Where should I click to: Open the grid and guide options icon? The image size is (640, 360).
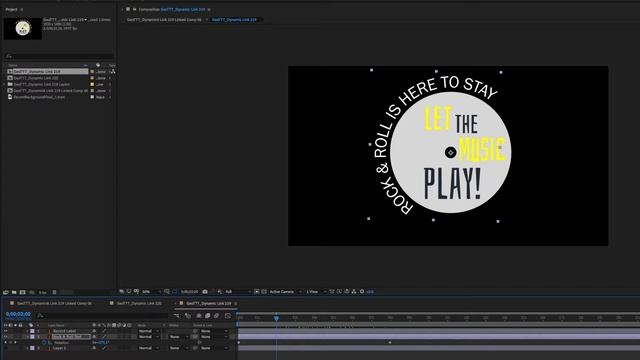[167, 291]
